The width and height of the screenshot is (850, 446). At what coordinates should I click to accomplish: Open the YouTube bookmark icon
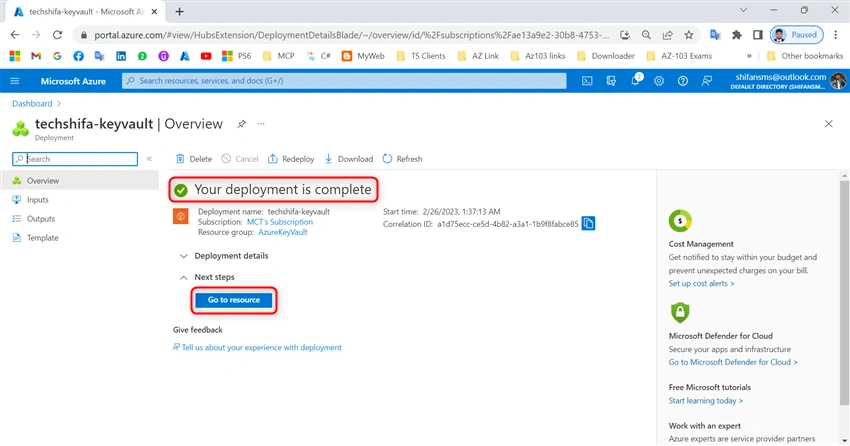[x=206, y=56]
